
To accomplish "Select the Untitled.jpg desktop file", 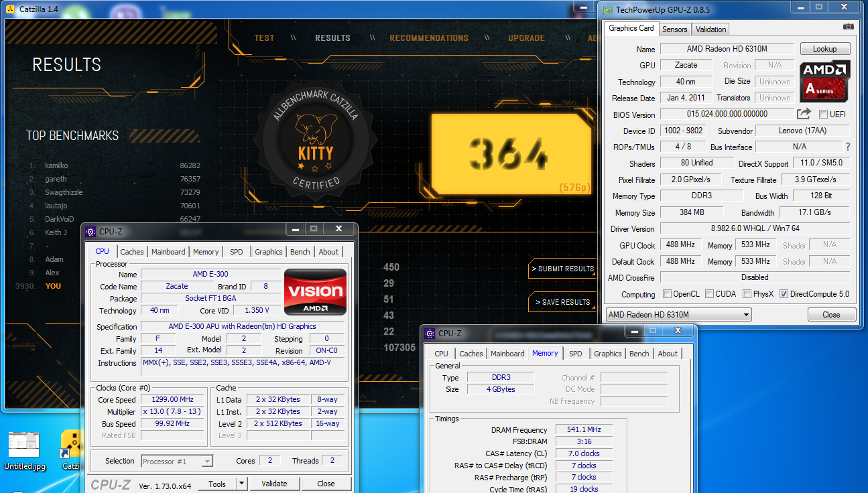I will pos(24,450).
